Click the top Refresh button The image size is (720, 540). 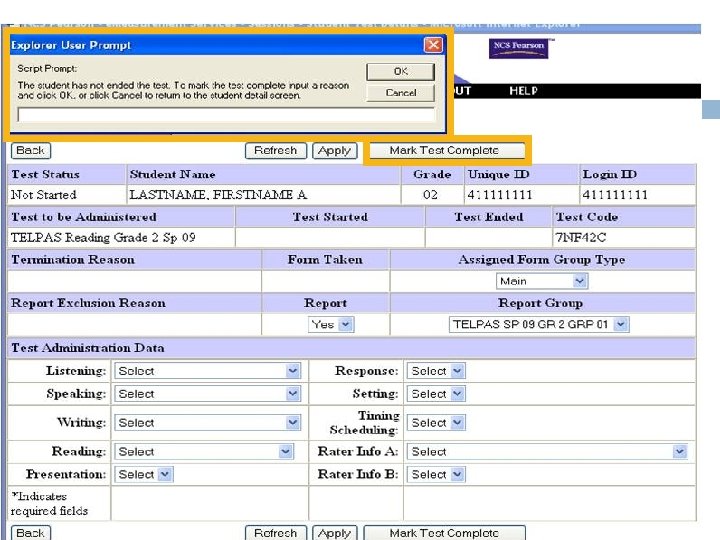(276, 151)
